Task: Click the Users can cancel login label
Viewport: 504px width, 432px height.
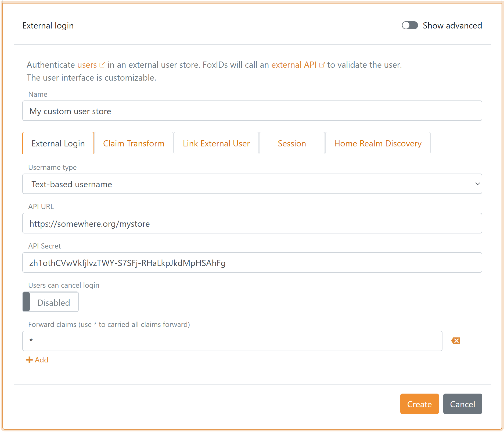Action: pos(64,285)
